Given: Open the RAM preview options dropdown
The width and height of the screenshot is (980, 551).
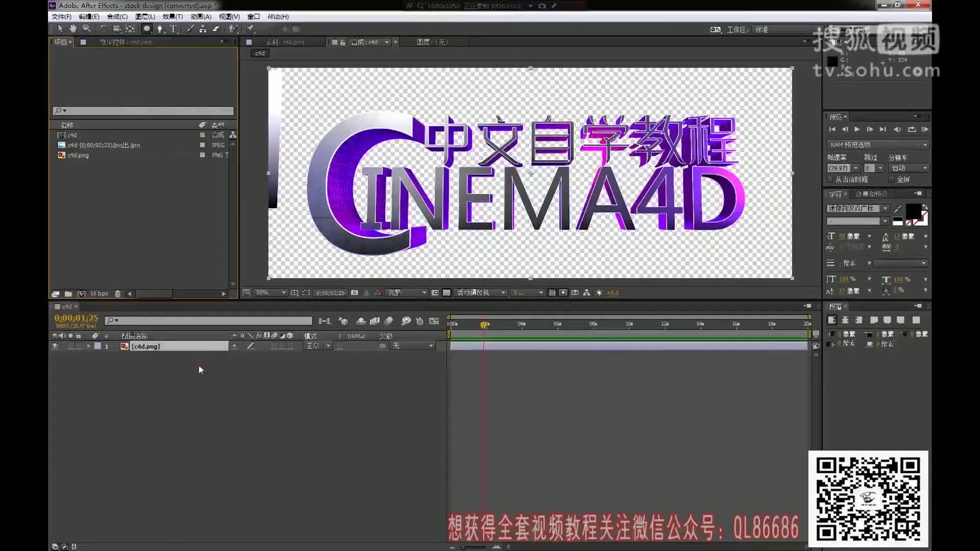Looking at the screenshot, I should [x=878, y=145].
